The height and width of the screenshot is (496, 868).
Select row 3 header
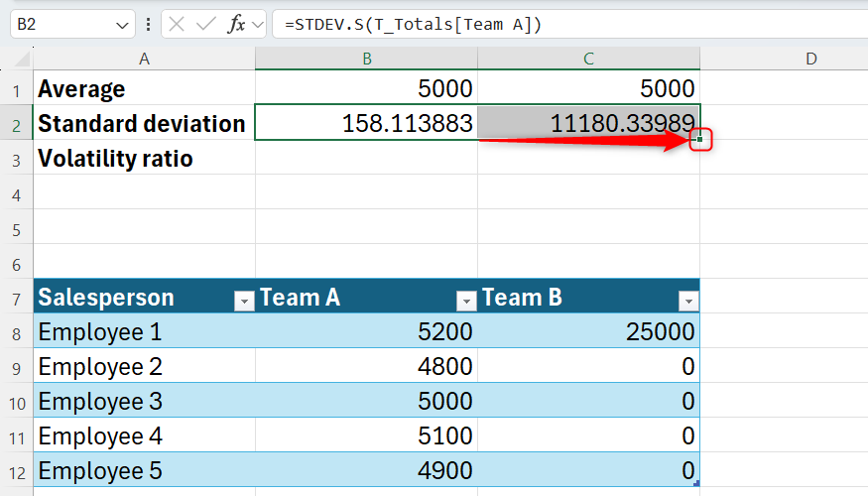click(x=17, y=159)
